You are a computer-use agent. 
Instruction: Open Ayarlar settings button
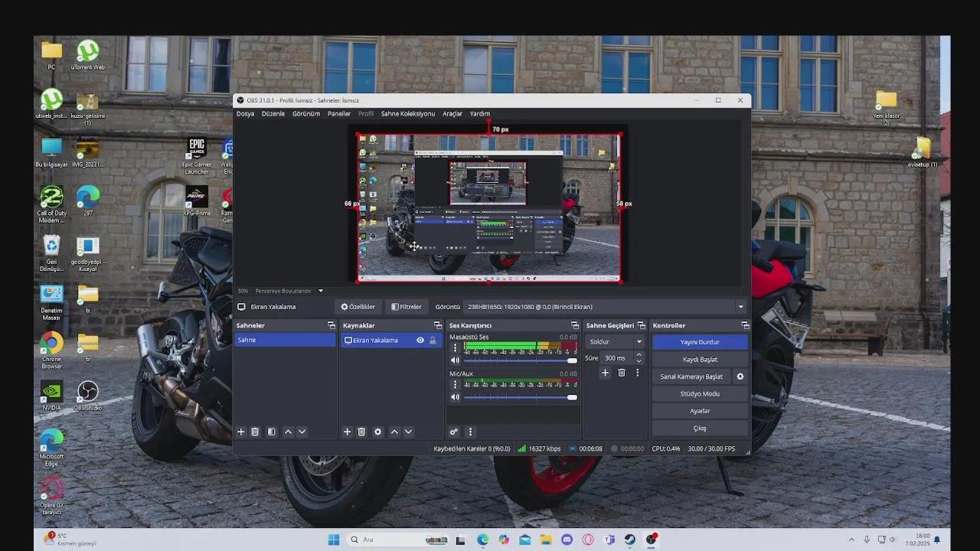(x=700, y=411)
